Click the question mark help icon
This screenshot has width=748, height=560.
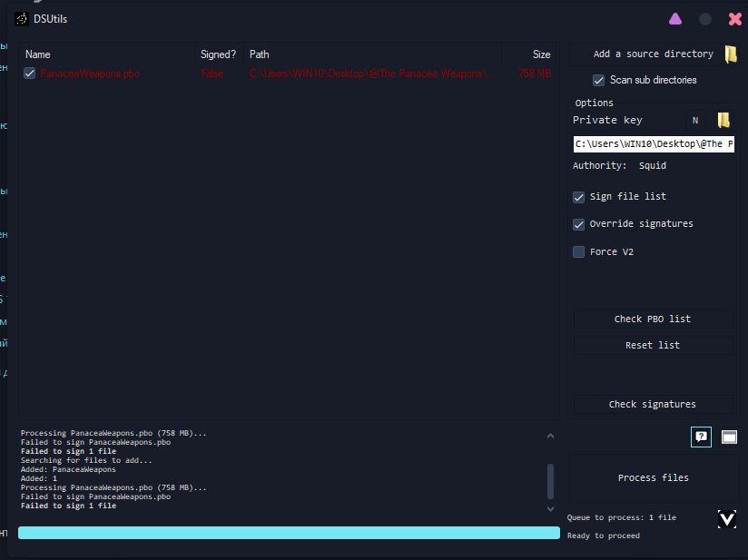tap(701, 437)
